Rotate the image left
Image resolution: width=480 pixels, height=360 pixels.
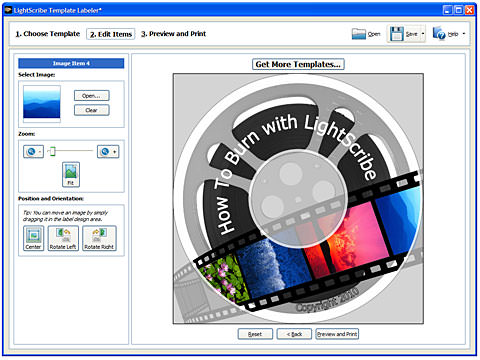(x=63, y=238)
